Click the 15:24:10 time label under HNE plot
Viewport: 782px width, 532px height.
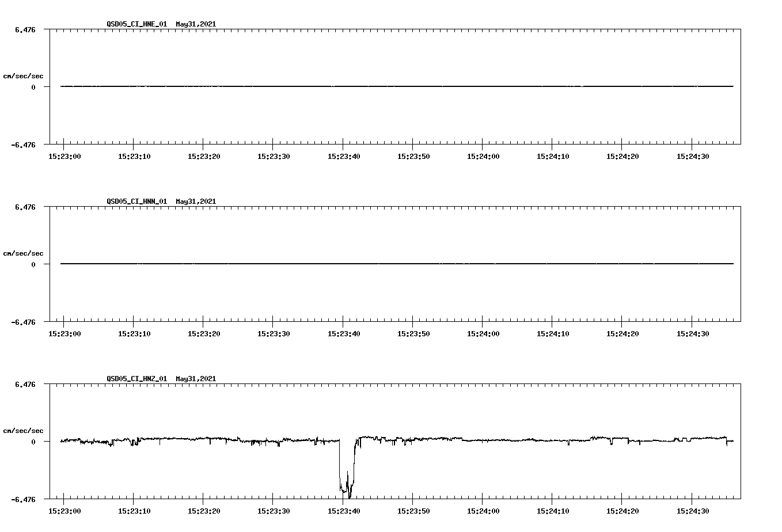[x=552, y=156]
